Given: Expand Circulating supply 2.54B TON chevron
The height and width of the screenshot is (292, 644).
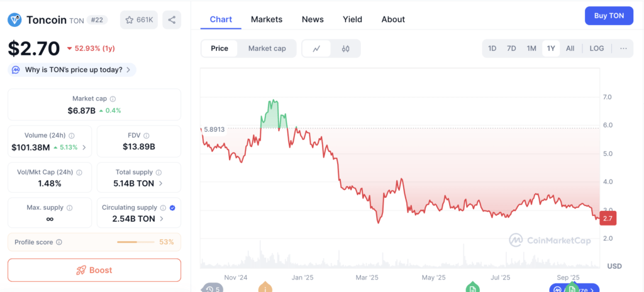Looking at the screenshot, I should click(162, 219).
